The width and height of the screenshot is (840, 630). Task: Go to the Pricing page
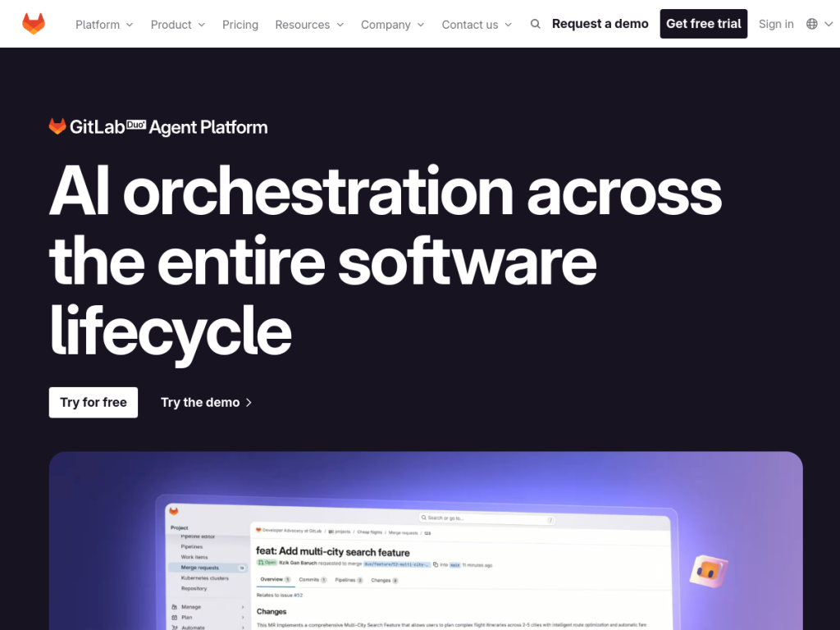pos(240,25)
